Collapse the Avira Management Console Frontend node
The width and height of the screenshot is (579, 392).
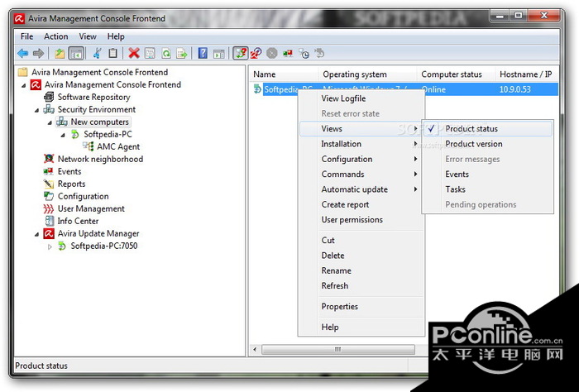(x=24, y=85)
